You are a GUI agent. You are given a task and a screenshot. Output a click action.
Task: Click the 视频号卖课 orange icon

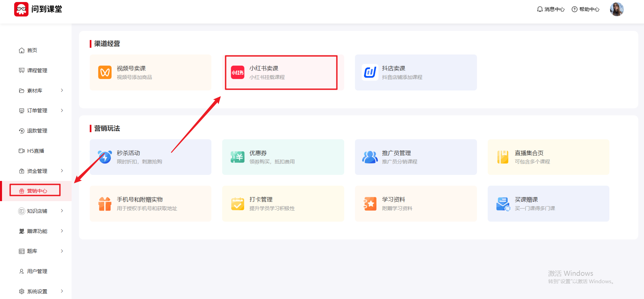click(105, 72)
